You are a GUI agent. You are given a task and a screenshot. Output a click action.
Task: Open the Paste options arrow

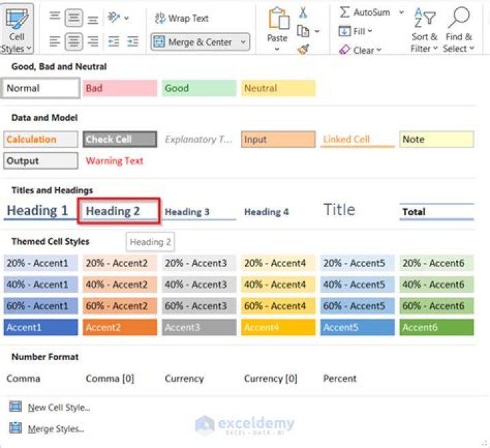(x=277, y=49)
